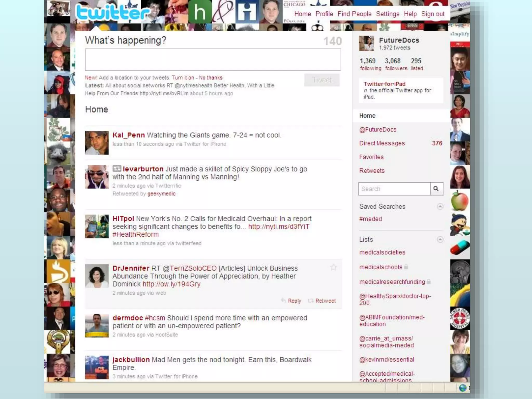Click the globe icon in the status bar
Image resolution: width=532 pixels, height=399 pixels.
coord(463,388)
